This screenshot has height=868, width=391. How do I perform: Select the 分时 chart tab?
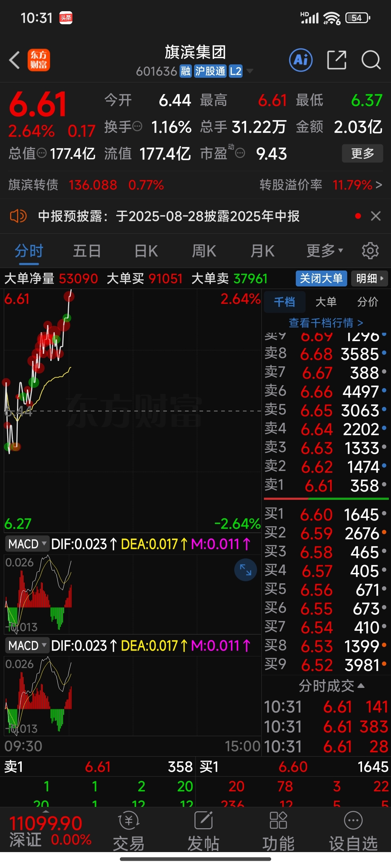click(x=29, y=251)
